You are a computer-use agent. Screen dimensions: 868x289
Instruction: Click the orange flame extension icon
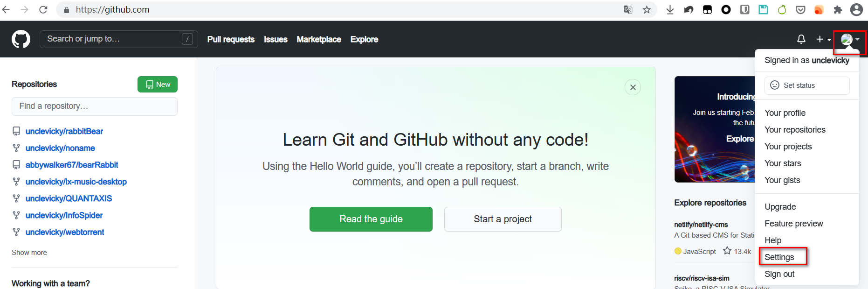pos(819,9)
